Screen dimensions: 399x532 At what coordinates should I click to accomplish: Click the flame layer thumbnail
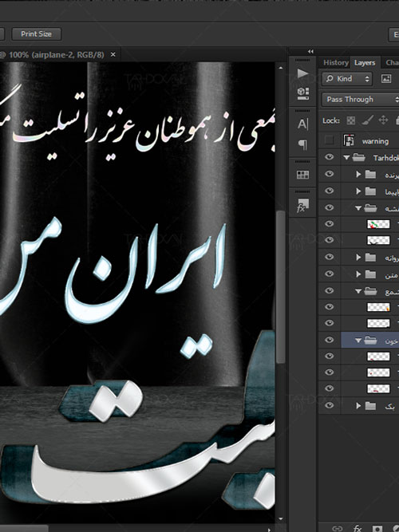378,307
